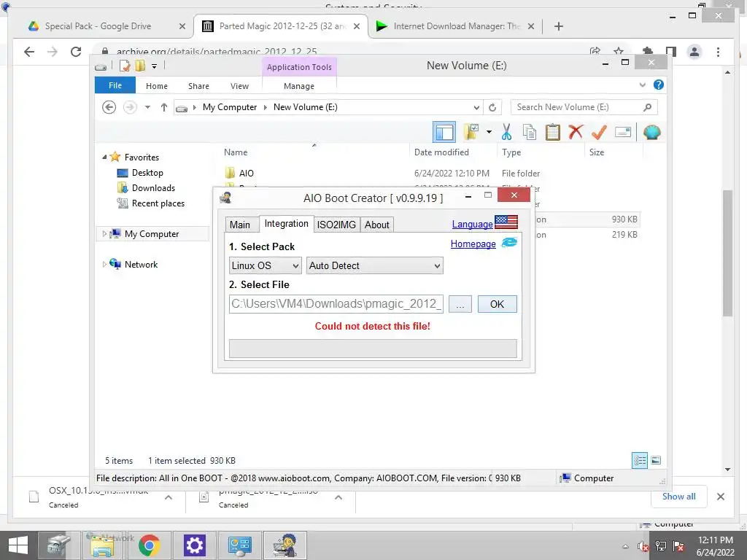
Task: Click My Computer in address breadcrumb
Action: click(230, 107)
